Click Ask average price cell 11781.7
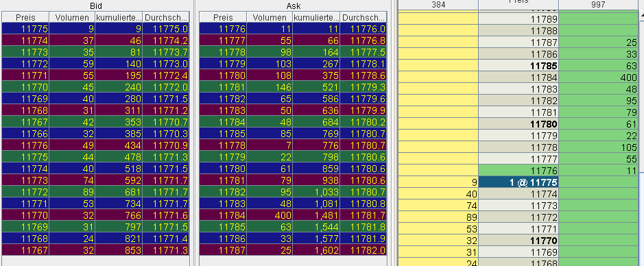The image size is (644, 266). (363, 215)
